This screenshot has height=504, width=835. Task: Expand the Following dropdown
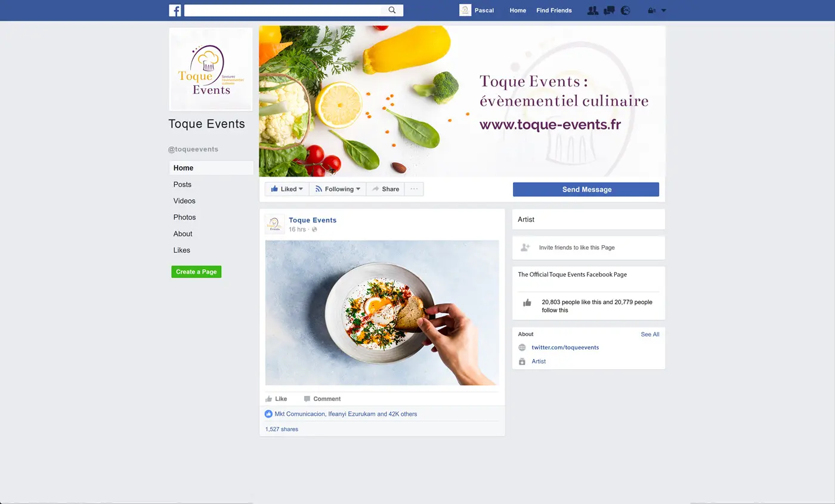[338, 189]
